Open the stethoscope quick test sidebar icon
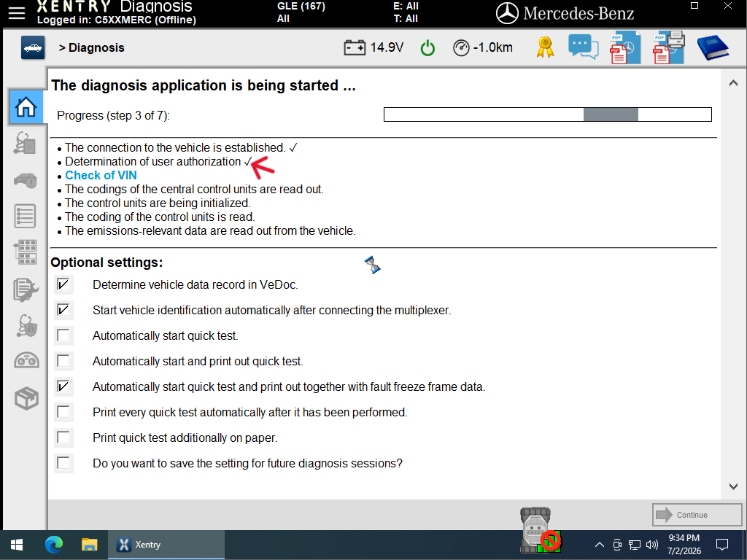The image size is (747, 560). tap(25, 143)
